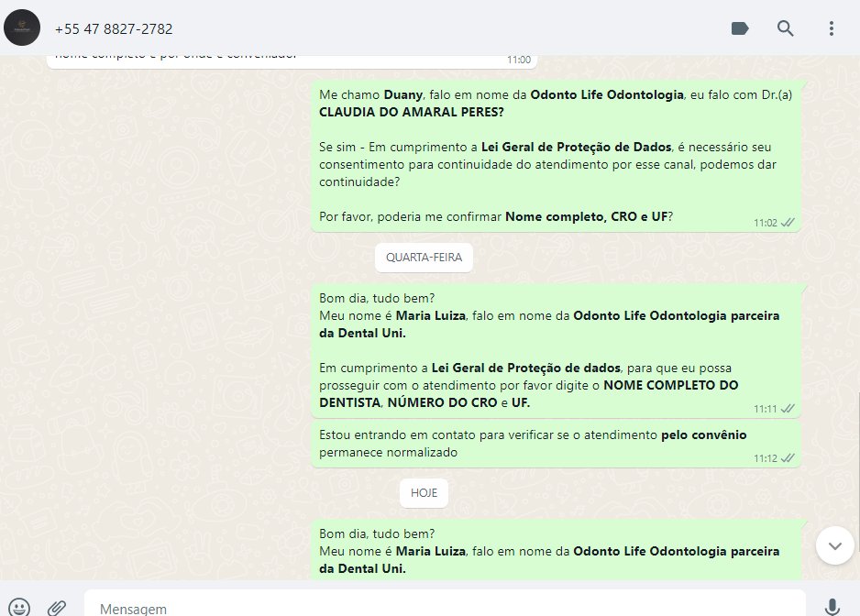This screenshot has width=860, height=616.
Task: Click the read ticks beside the 11:02 time
Action: coord(788,223)
